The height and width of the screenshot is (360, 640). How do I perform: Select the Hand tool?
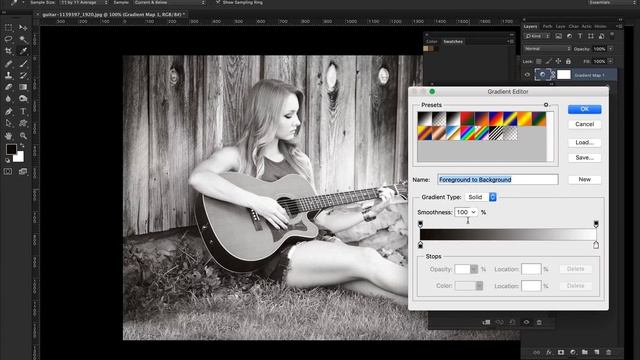(x=9, y=136)
